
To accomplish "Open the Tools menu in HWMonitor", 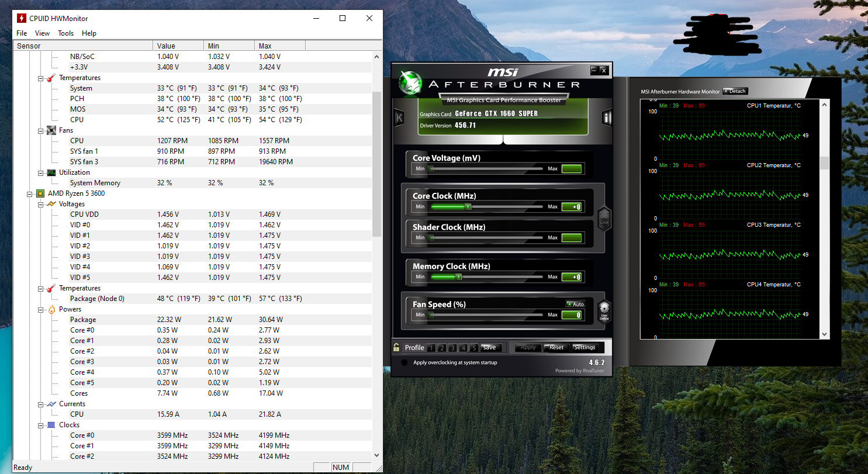I will tap(65, 33).
